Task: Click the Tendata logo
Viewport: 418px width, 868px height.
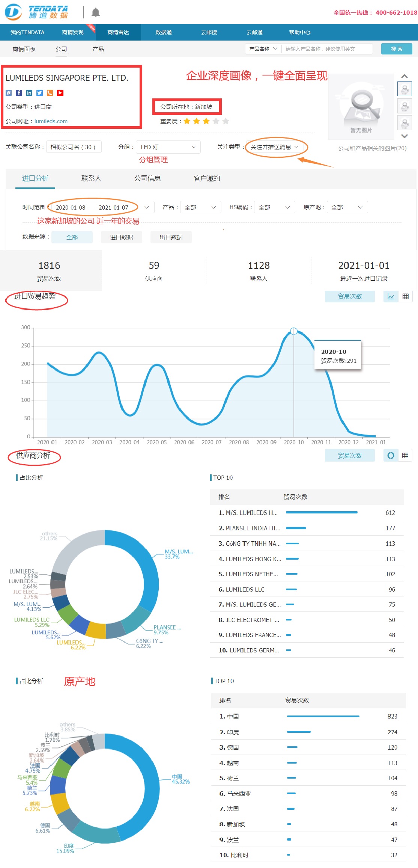Action: click(36, 12)
